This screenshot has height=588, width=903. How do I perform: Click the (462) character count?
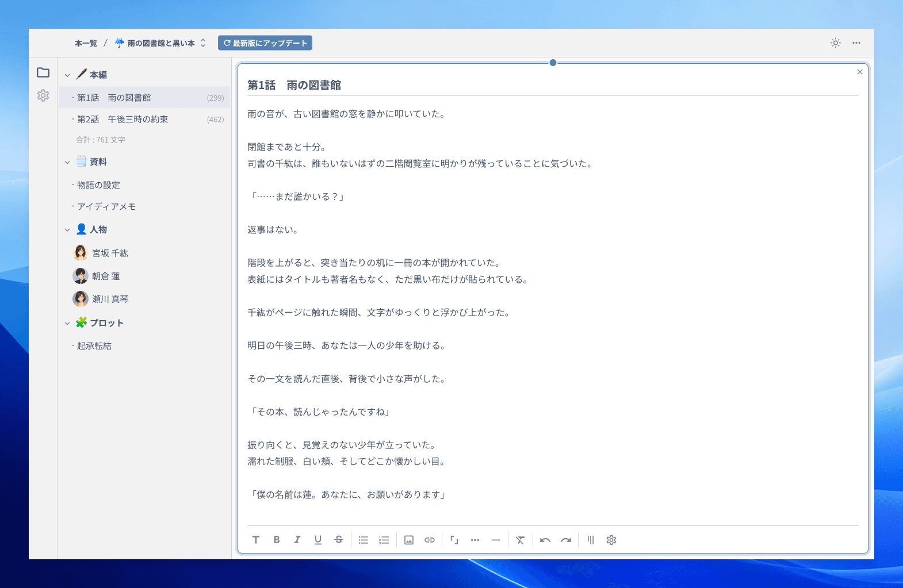(x=216, y=120)
